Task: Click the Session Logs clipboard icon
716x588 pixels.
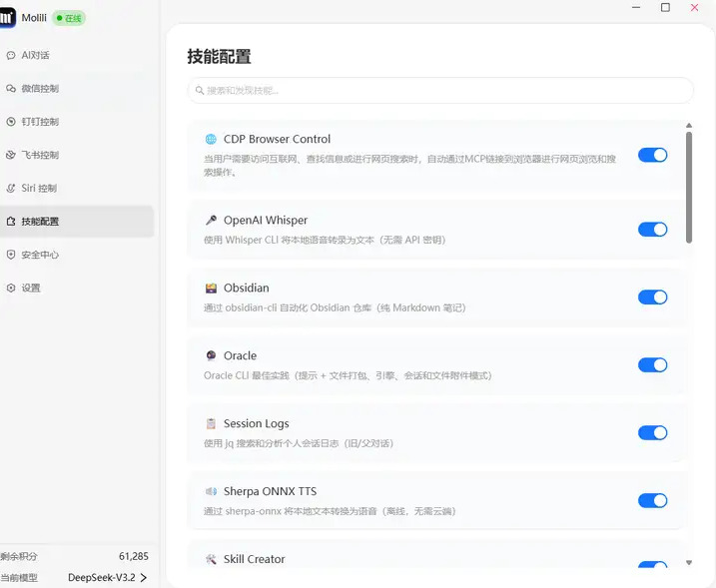Action: click(211, 424)
